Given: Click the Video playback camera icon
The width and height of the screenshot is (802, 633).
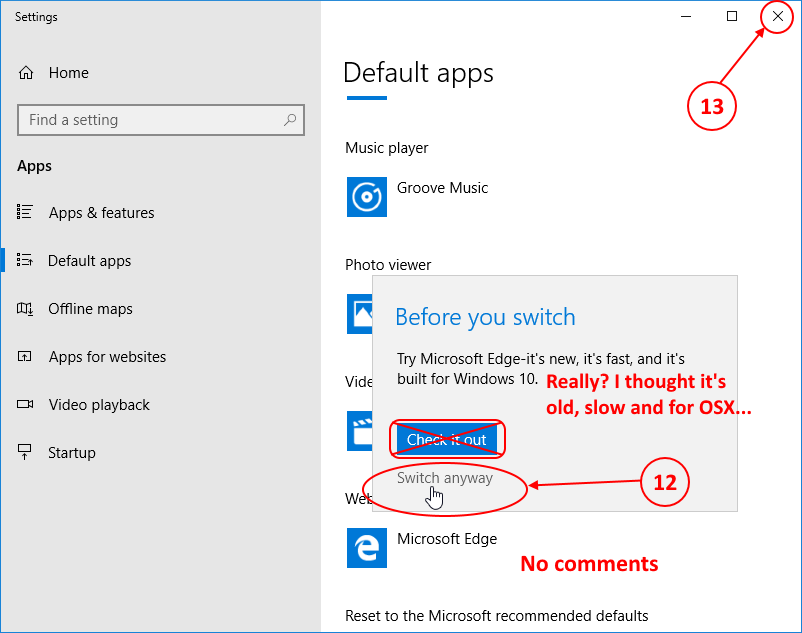Looking at the screenshot, I should coord(25,404).
